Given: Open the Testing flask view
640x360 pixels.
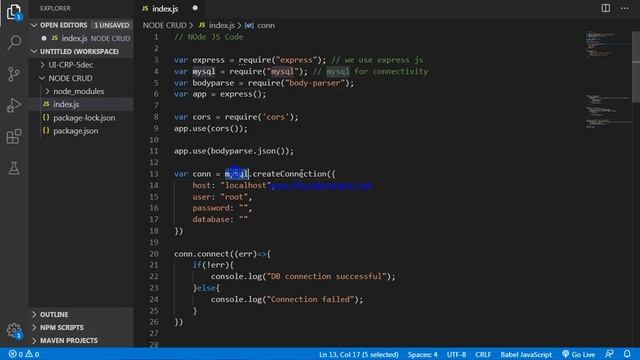Looking at the screenshot, I should [14, 168].
